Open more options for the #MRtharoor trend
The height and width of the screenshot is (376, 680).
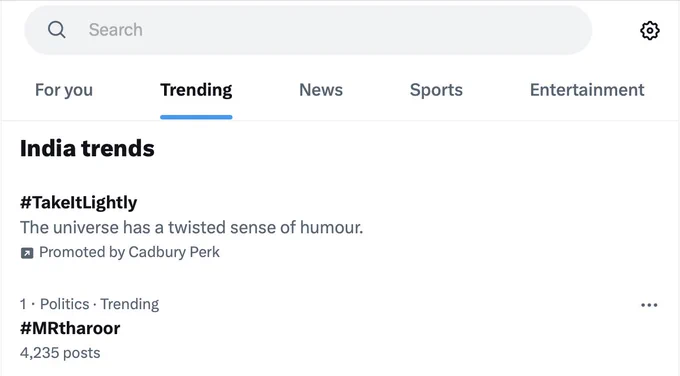point(649,305)
